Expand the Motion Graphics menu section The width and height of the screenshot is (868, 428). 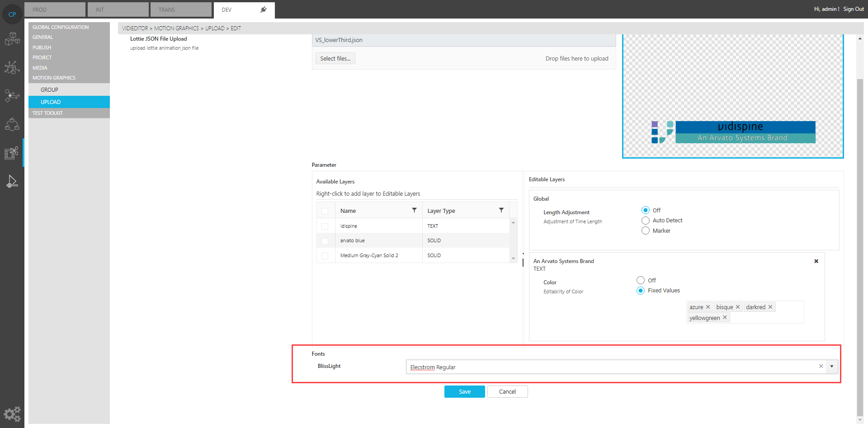(x=54, y=78)
